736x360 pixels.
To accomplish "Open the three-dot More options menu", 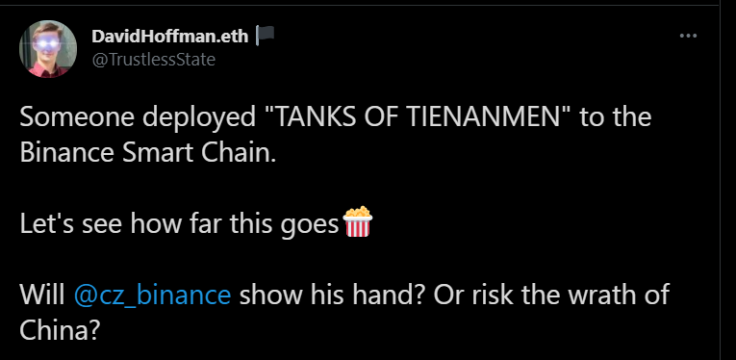I will point(688,36).
